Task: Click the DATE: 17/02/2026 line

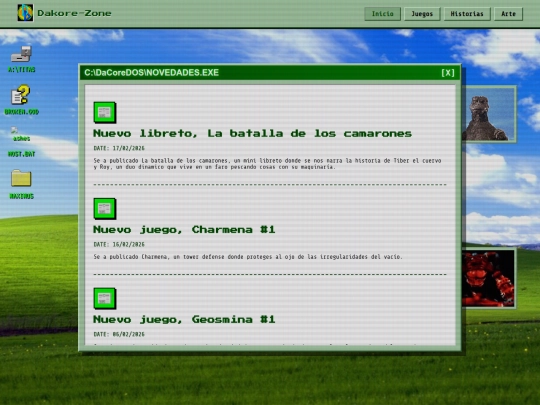Action: pyautogui.click(x=119, y=148)
